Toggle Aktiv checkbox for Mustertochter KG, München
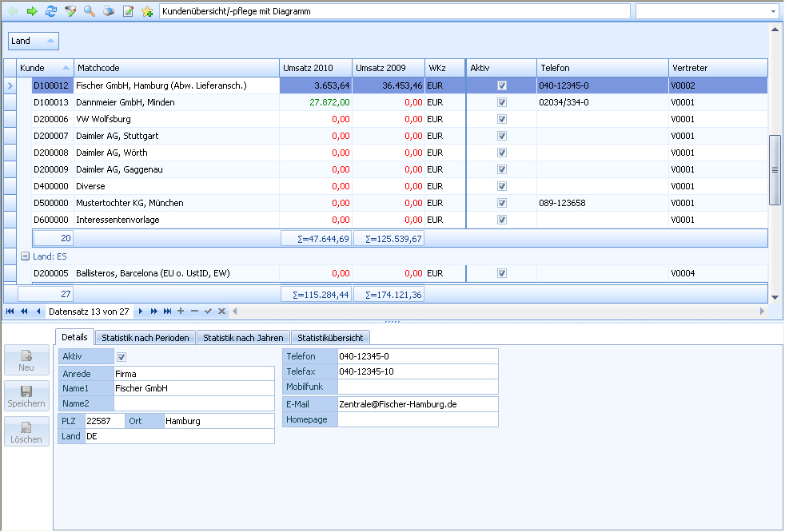The width and height of the screenshot is (785, 532). click(502, 203)
